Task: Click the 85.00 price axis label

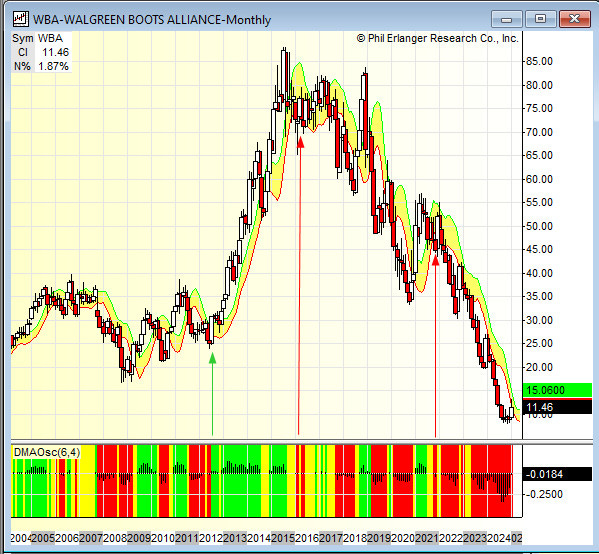Action: coord(539,61)
